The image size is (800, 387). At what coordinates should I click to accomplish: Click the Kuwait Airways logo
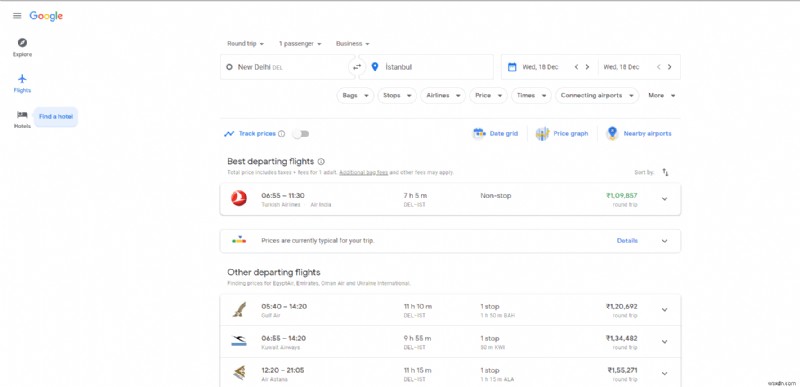[239, 342]
